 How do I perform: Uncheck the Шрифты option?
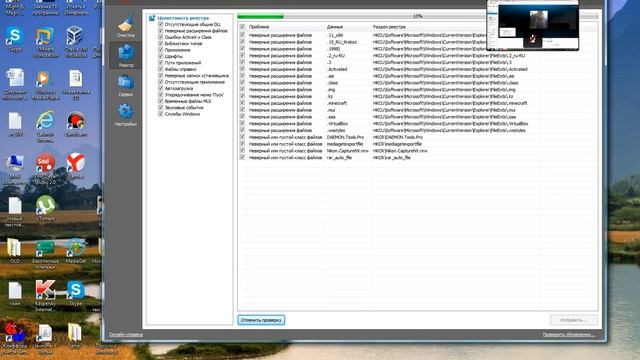click(x=161, y=56)
